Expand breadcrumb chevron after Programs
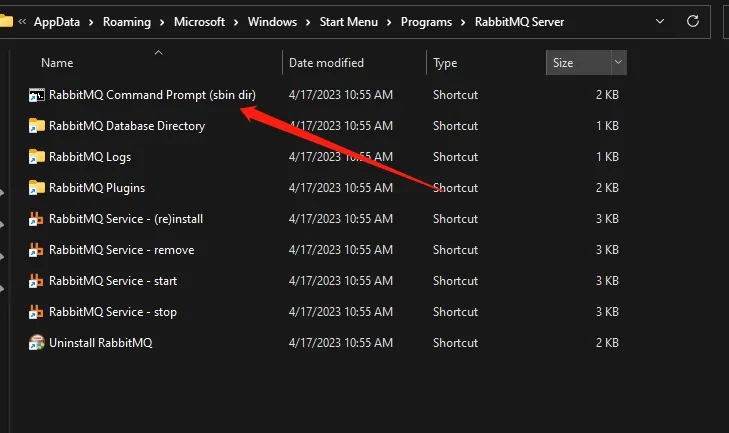Viewport: 729px width, 433px height. tap(463, 22)
